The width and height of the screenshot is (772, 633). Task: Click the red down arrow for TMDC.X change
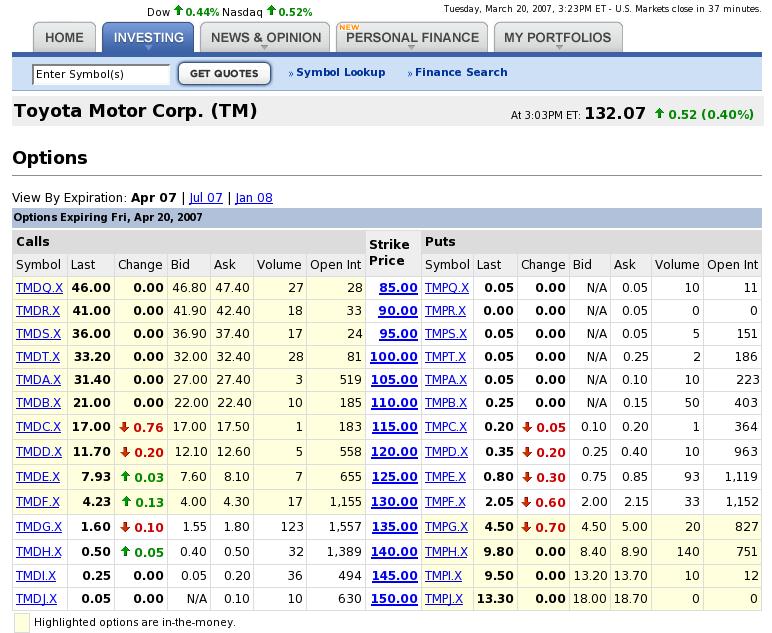tap(125, 427)
